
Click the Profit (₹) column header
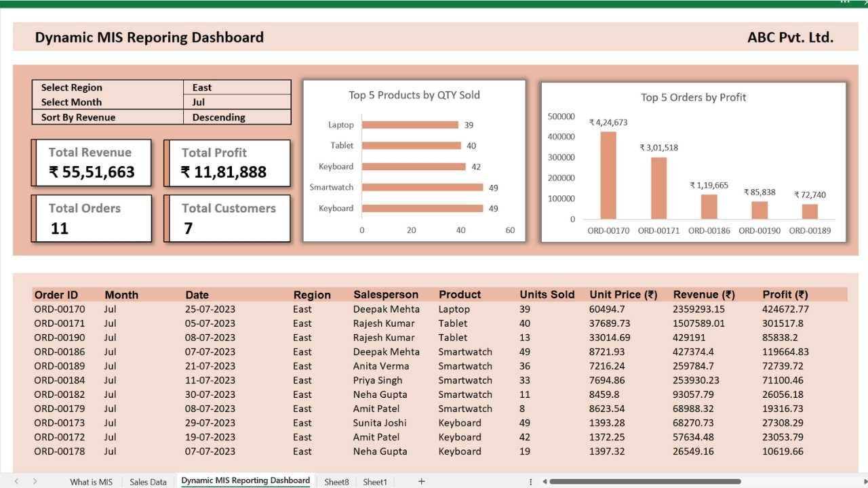785,295
